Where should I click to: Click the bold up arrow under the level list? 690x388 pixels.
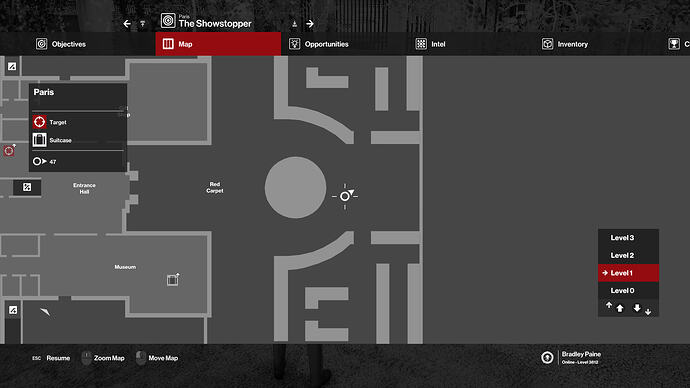pyautogui.click(x=620, y=308)
